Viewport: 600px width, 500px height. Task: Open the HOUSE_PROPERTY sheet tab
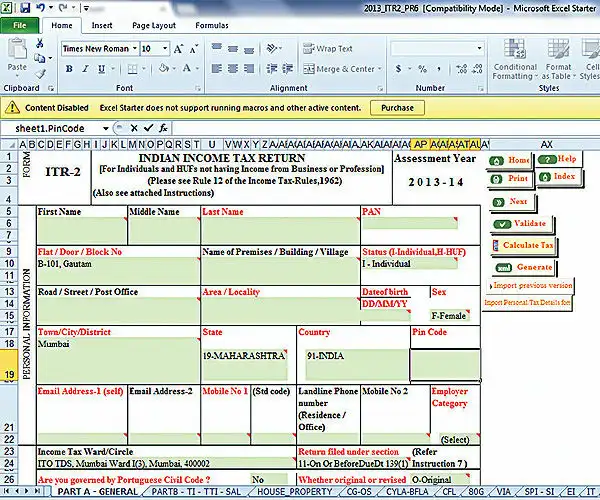pos(294,492)
